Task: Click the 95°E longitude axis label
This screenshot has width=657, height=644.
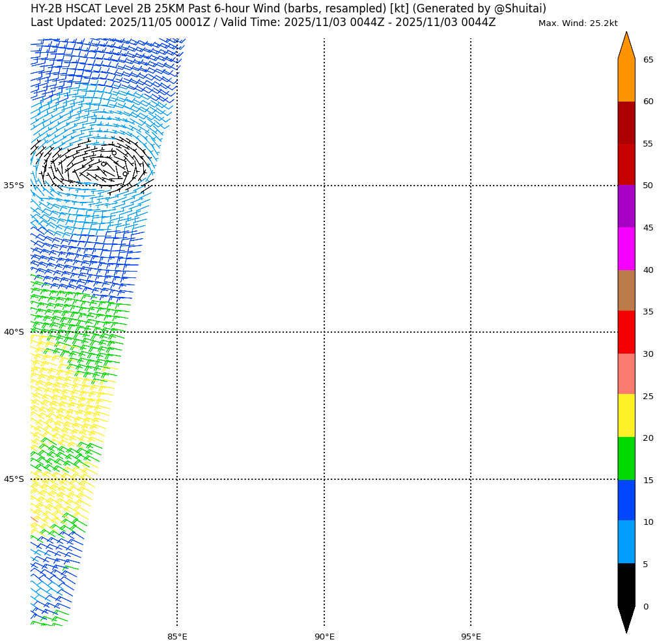Action: (471, 636)
